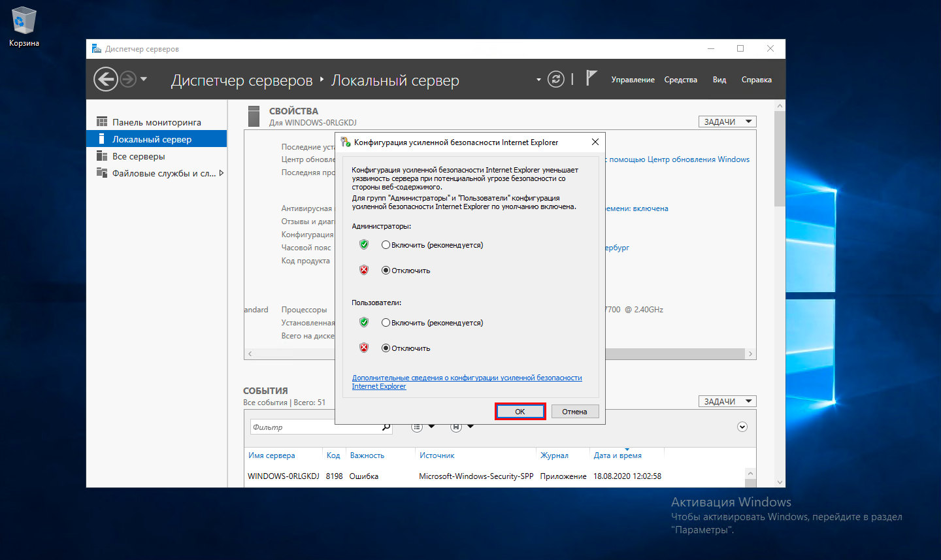Open the link with more info about IE enhanced security
The image size is (941, 560).
tap(467, 382)
